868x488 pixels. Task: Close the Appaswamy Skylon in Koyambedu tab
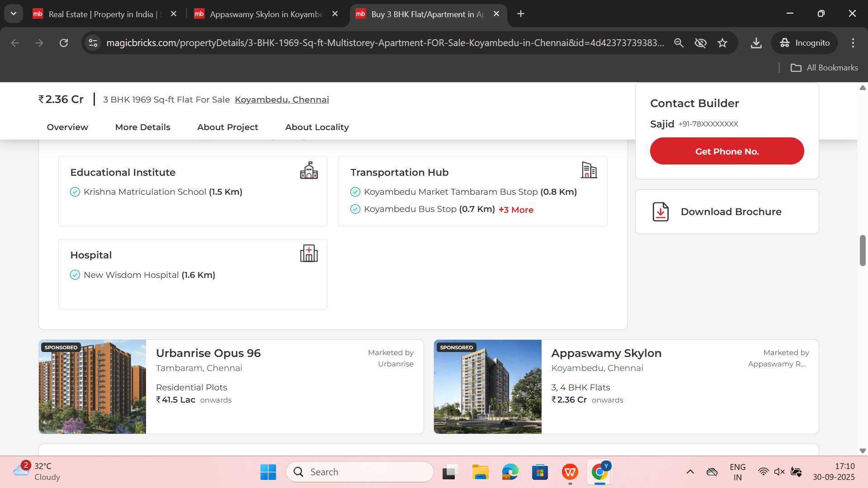[335, 14]
